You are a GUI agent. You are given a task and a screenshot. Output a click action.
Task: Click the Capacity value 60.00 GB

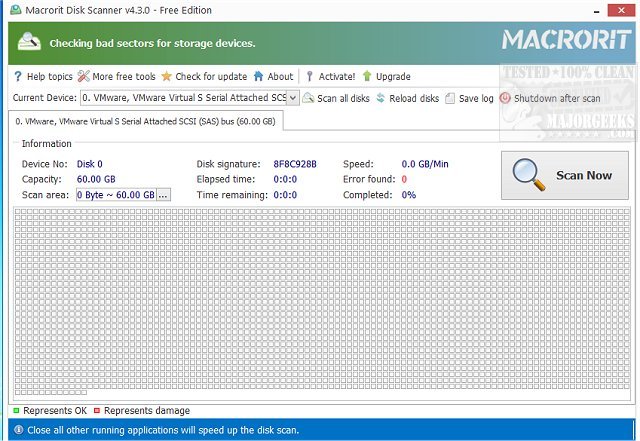[96, 179]
